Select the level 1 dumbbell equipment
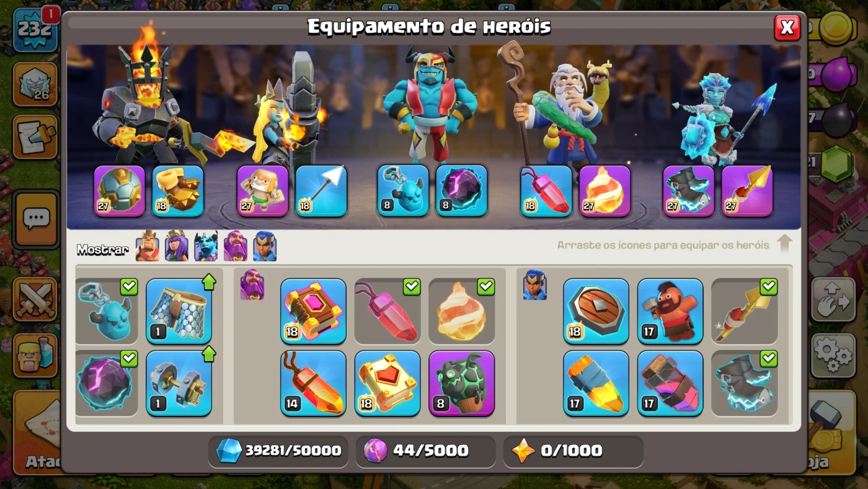Screen dimensions: 868x489 (179, 383)
